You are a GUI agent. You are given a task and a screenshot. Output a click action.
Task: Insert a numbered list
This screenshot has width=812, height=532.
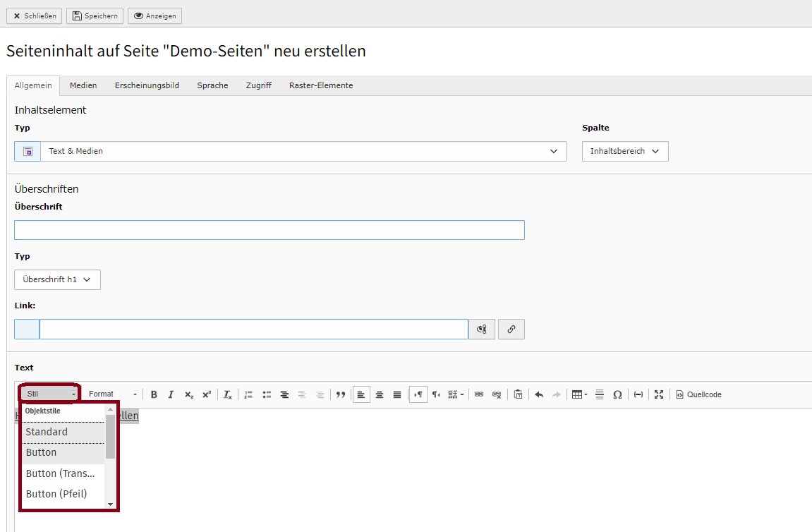point(248,394)
